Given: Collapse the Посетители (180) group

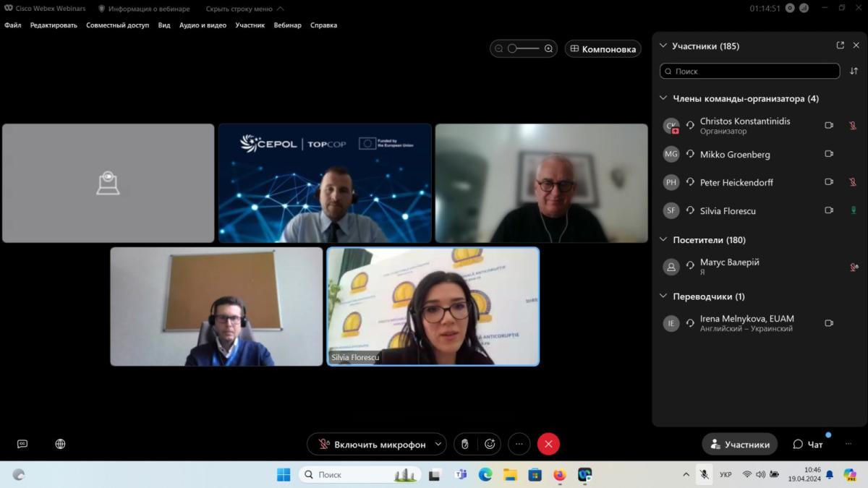Looking at the screenshot, I should click(663, 240).
